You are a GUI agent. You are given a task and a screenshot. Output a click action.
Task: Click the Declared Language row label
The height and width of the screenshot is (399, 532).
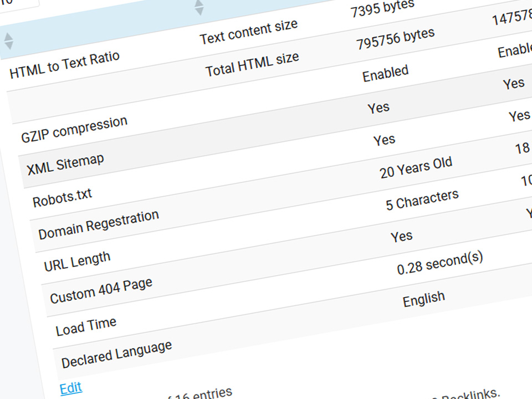(116, 355)
